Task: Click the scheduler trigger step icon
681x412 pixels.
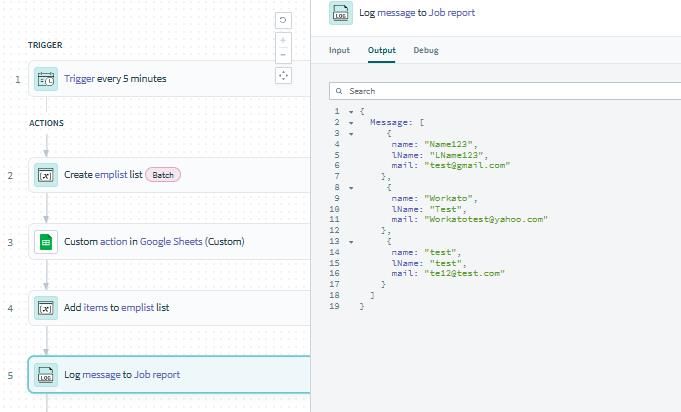Action: 46,79
